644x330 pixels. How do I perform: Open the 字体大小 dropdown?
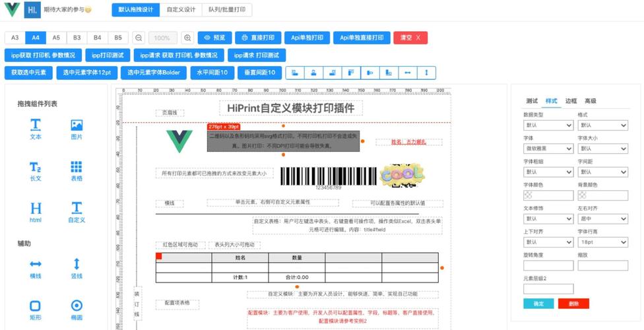coord(603,148)
